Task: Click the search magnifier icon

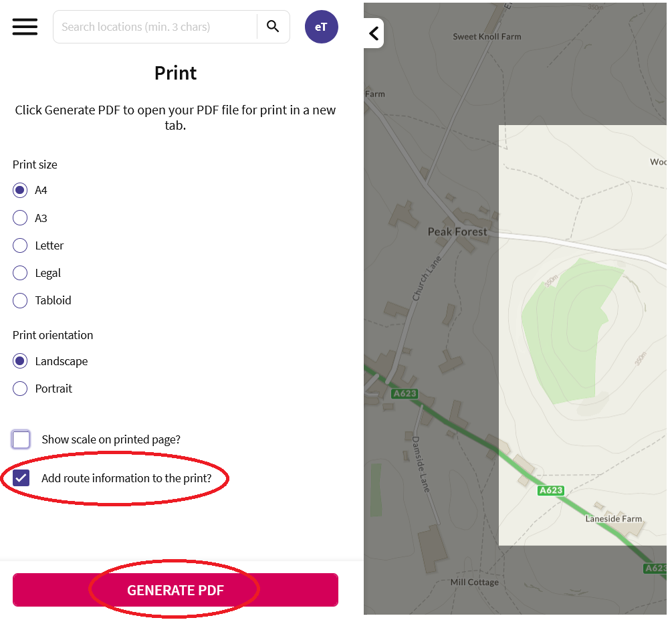Action: pos(273,26)
